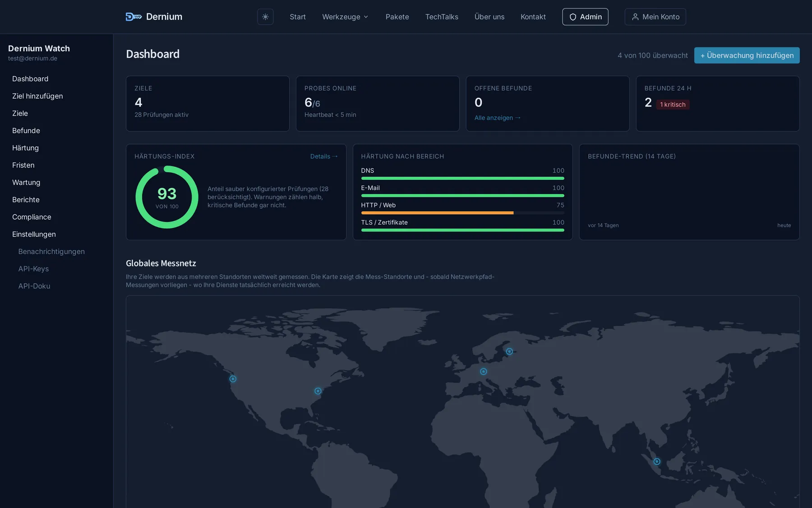Select Dashboard in the sidebar
This screenshot has width=812, height=508.
pyautogui.click(x=30, y=79)
